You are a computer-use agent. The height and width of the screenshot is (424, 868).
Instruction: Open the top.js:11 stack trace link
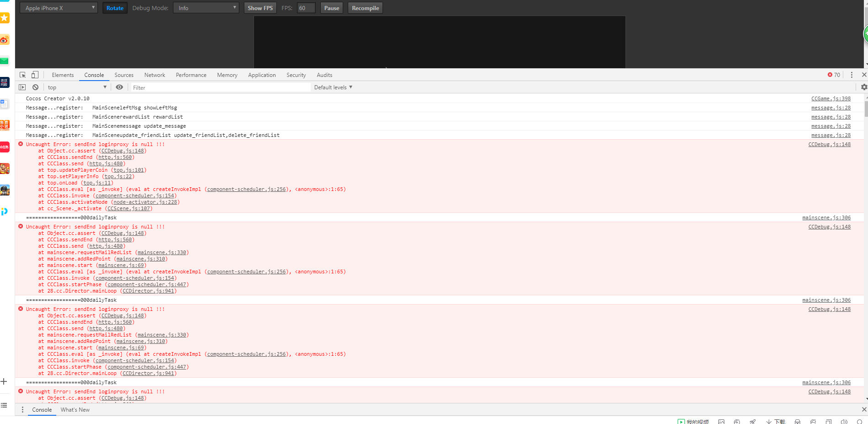97,183
